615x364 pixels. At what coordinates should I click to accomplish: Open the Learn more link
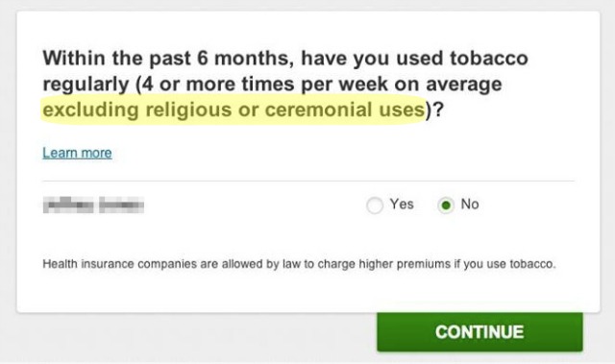77,153
